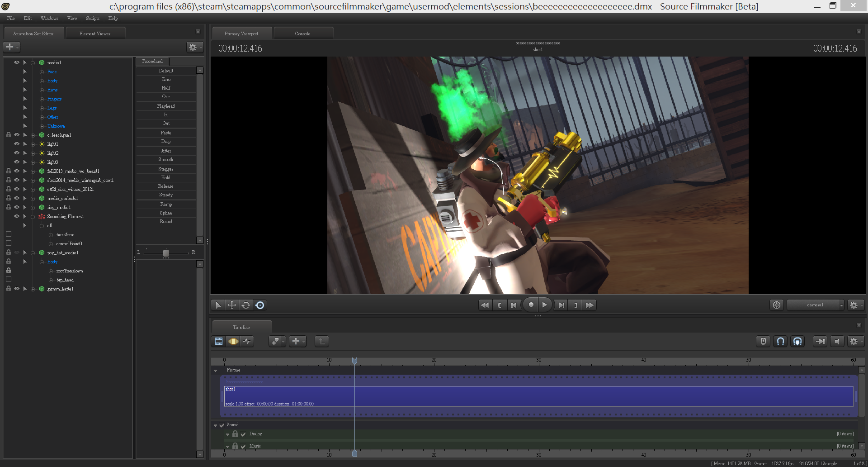Toggle visibility eye for light1

(x=17, y=144)
